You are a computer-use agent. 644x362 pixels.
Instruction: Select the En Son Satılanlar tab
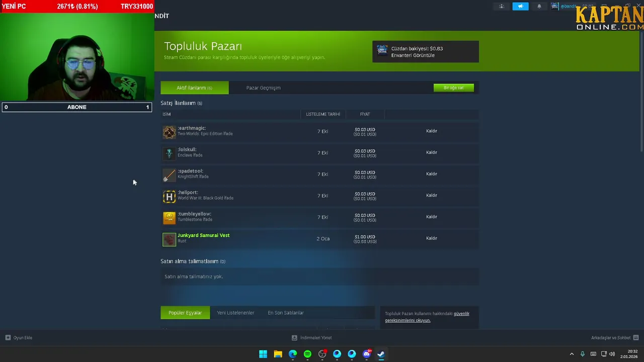click(x=286, y=313)
